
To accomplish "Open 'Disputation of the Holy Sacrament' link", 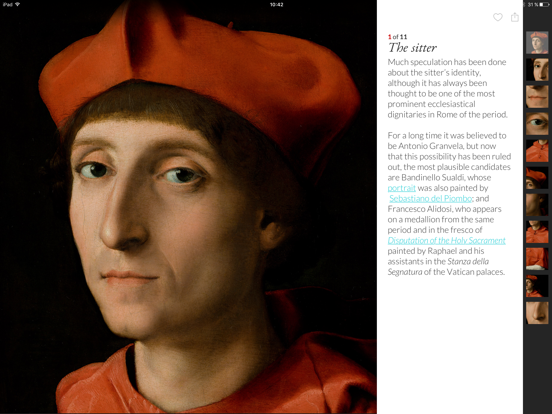I will (x=446, y=240).
